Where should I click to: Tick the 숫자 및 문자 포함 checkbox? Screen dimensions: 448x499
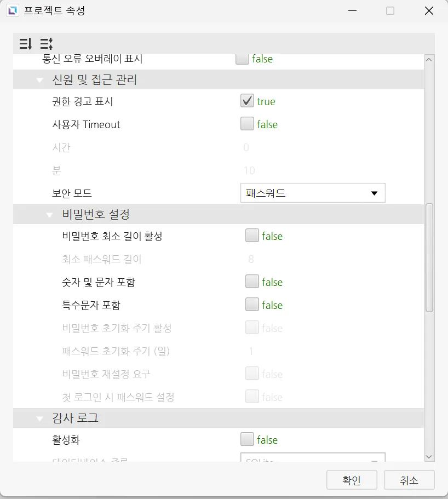click(252, 282)
